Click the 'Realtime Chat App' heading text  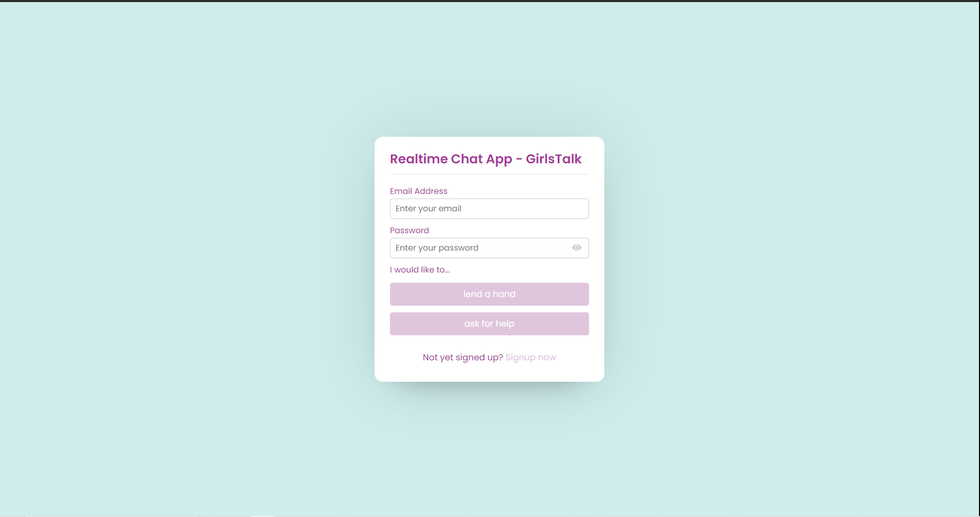451,159
